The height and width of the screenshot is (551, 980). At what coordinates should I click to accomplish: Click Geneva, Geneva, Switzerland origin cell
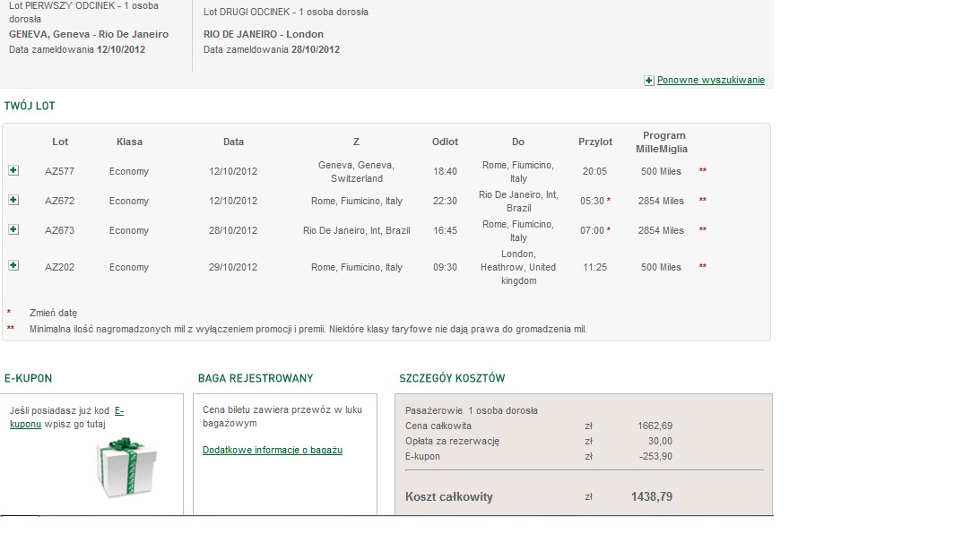(356, 172)
